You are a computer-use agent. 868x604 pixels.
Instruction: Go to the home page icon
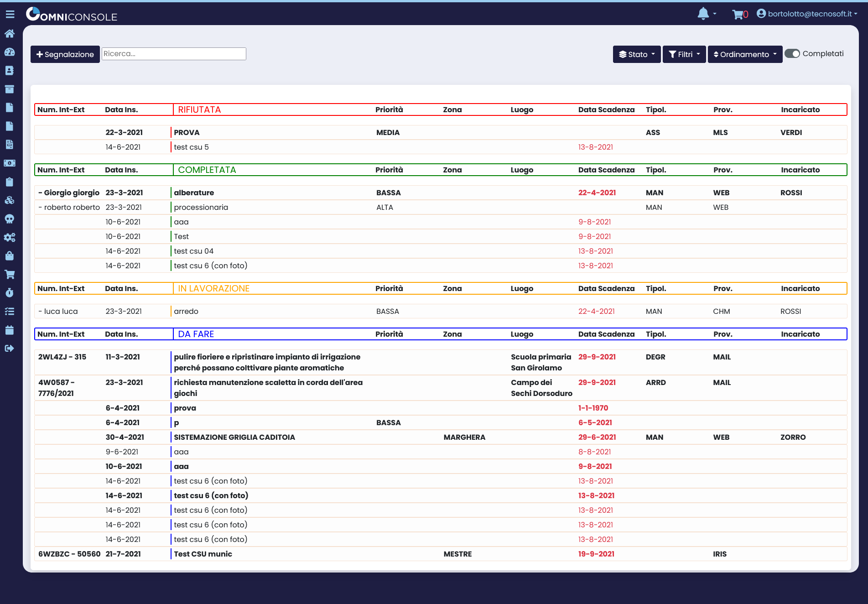click(x=10, y=33)
